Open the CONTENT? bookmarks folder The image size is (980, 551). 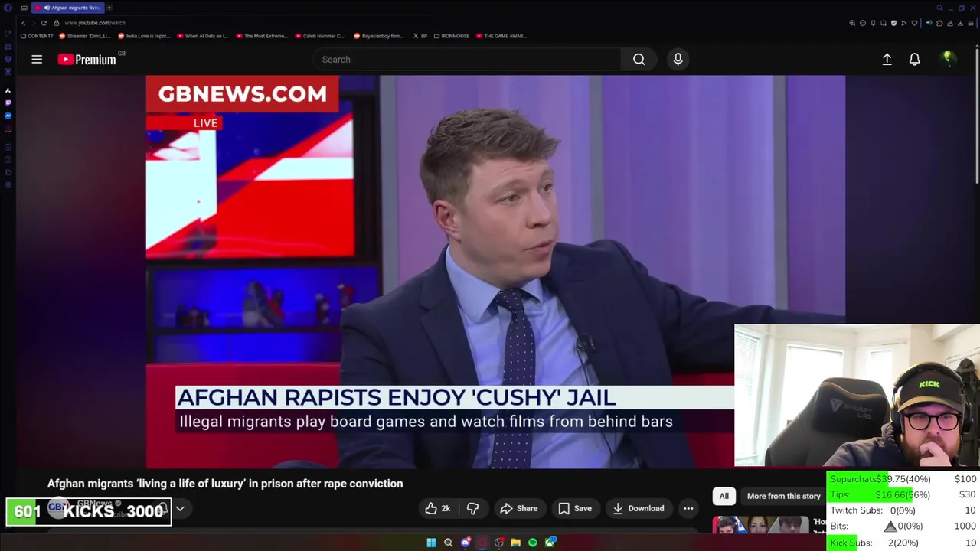pyautogui.click(x=37, y=36)
